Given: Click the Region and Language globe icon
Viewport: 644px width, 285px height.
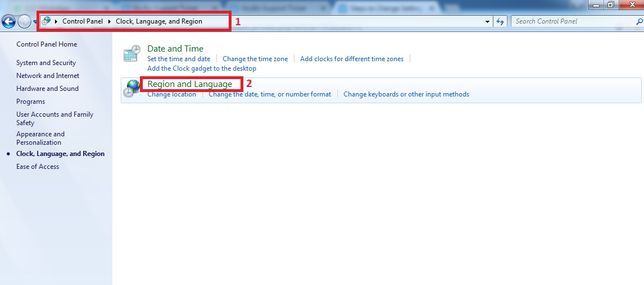Looking at the screenshot, I should 131,89.
